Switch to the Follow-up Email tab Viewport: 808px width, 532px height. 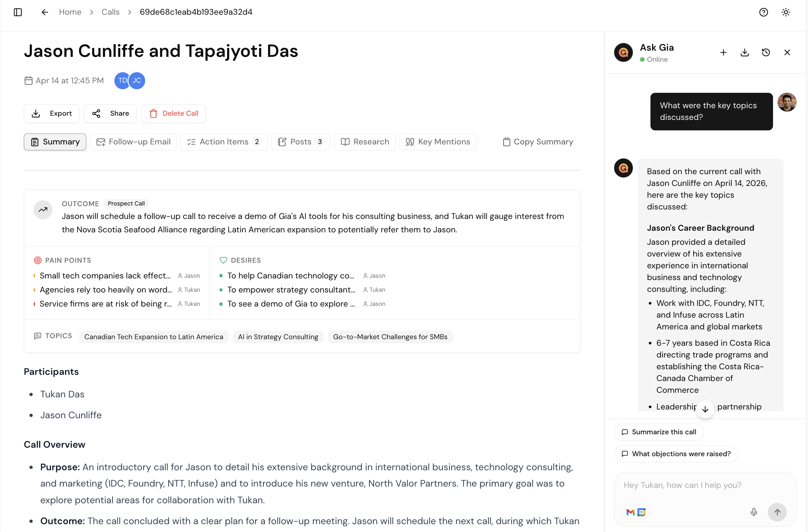(133, 141)
